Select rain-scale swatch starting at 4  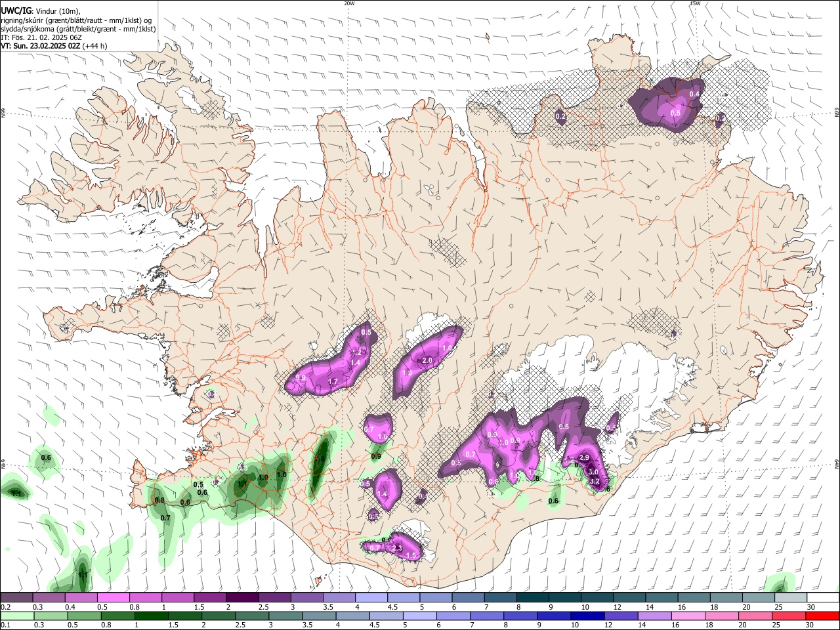click(352, 616)
